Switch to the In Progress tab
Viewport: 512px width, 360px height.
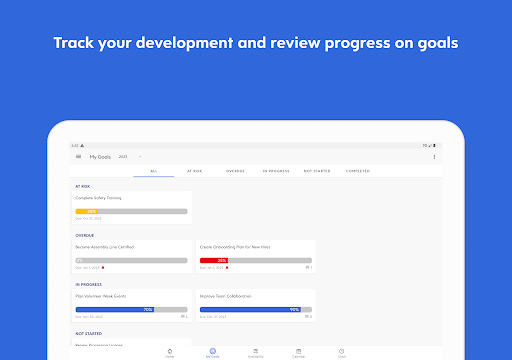tap(276, 171)
